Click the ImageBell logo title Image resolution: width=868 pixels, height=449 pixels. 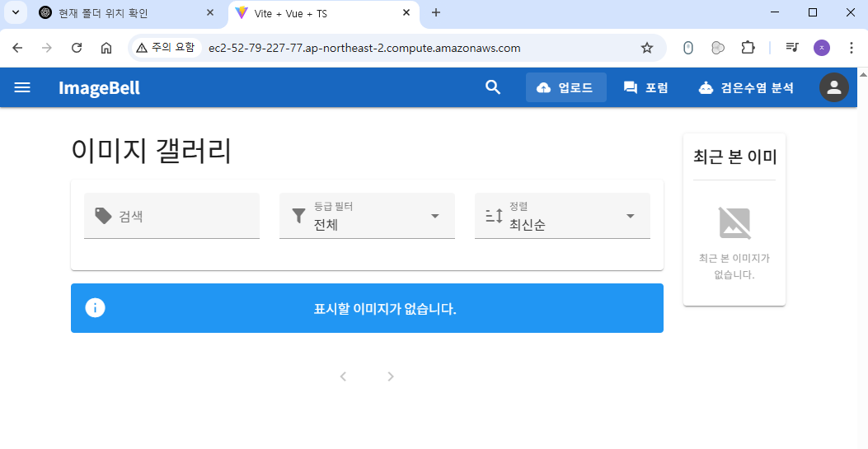[99, 87]
